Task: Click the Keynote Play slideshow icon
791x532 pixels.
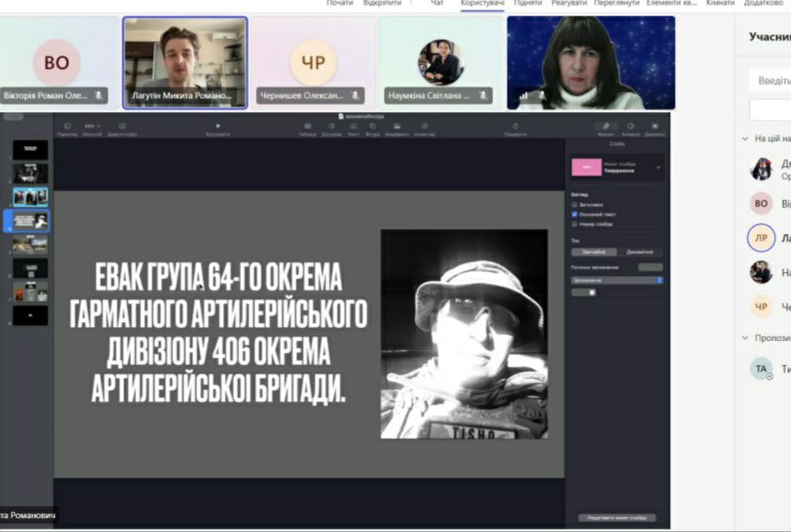Action: [218, 126]
